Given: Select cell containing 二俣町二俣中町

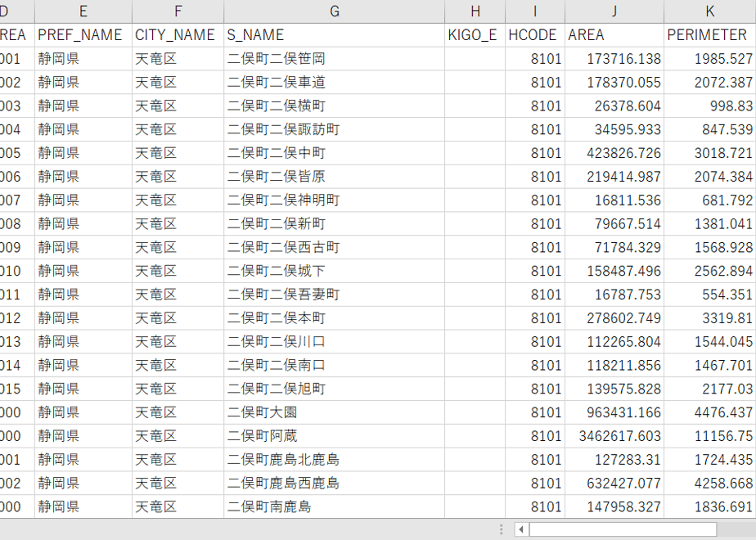Looking at the screenshot, I should click(x=334, y=153).
